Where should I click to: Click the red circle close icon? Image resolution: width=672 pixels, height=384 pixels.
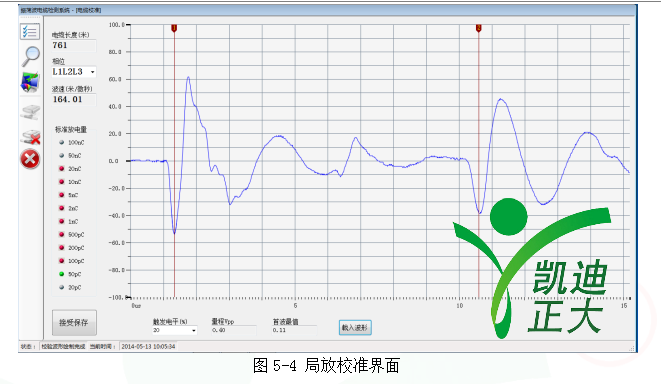30,159
